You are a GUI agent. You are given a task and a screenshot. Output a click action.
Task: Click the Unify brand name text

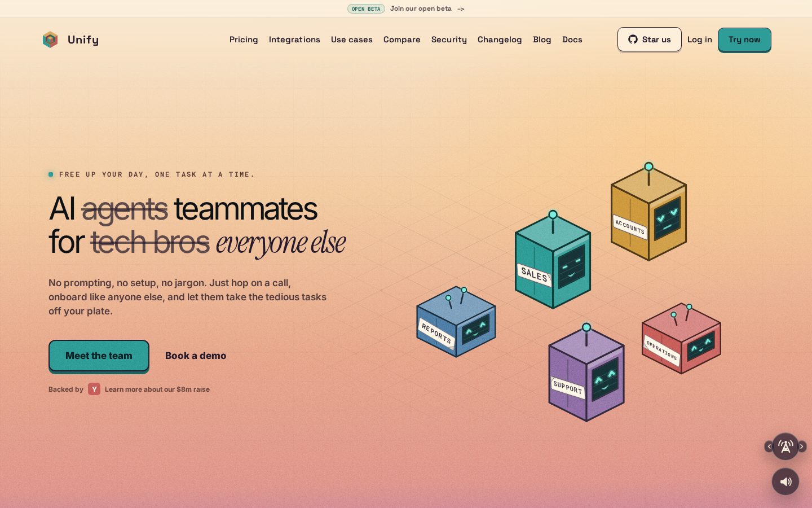point(83,40)
